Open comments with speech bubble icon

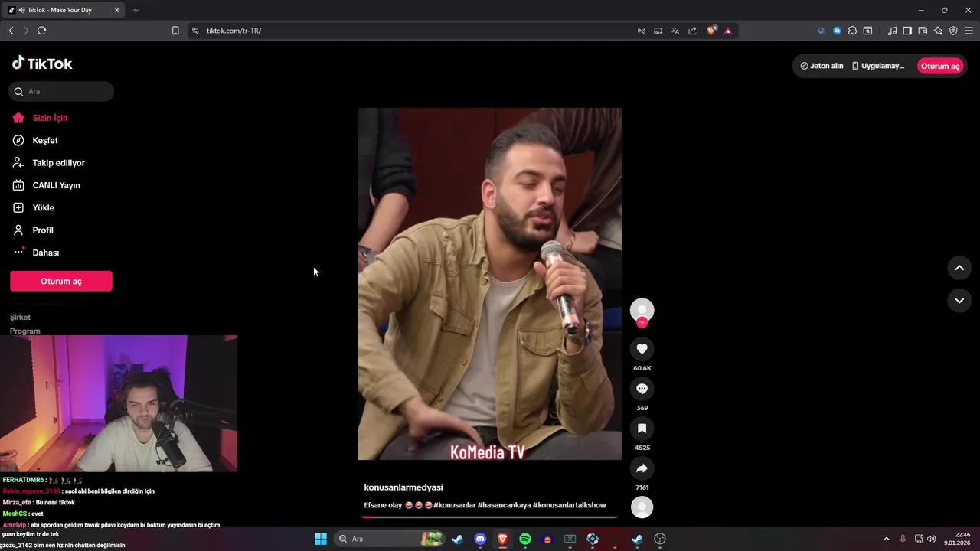(642, 389)
